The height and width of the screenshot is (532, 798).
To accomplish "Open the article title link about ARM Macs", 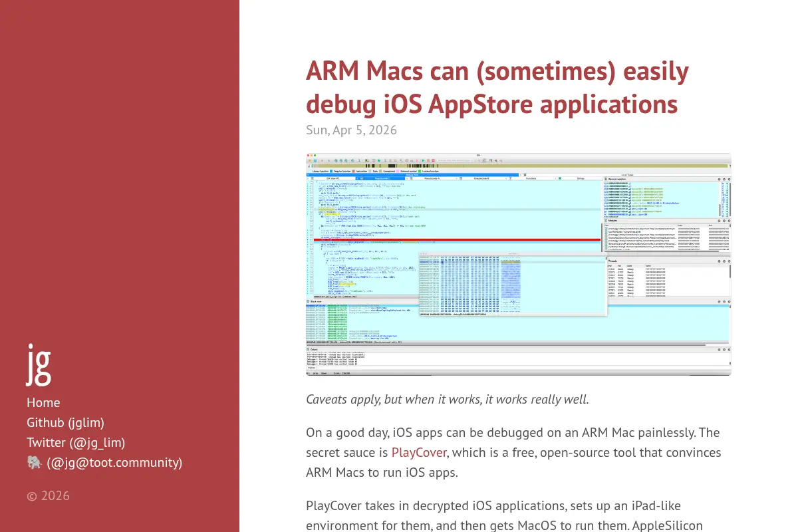I will 497,88.
